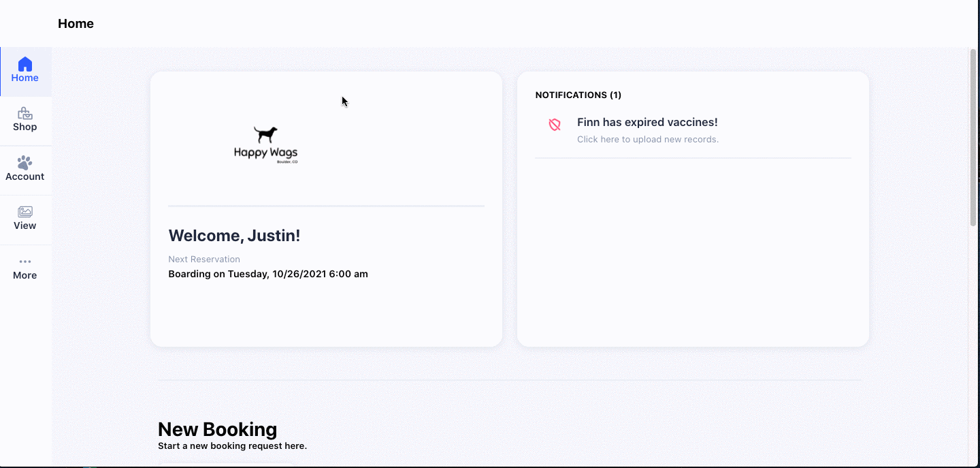This screenshot has height=468, width=980.
Task: Click the upload new records link
Action: coord(647,139)
